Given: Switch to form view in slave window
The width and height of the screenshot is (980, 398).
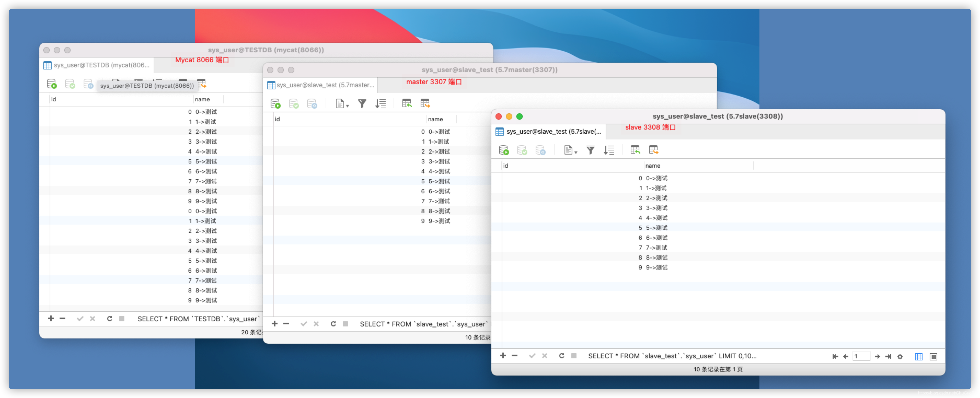Looking at the screenshot, I should pos(933,356).
